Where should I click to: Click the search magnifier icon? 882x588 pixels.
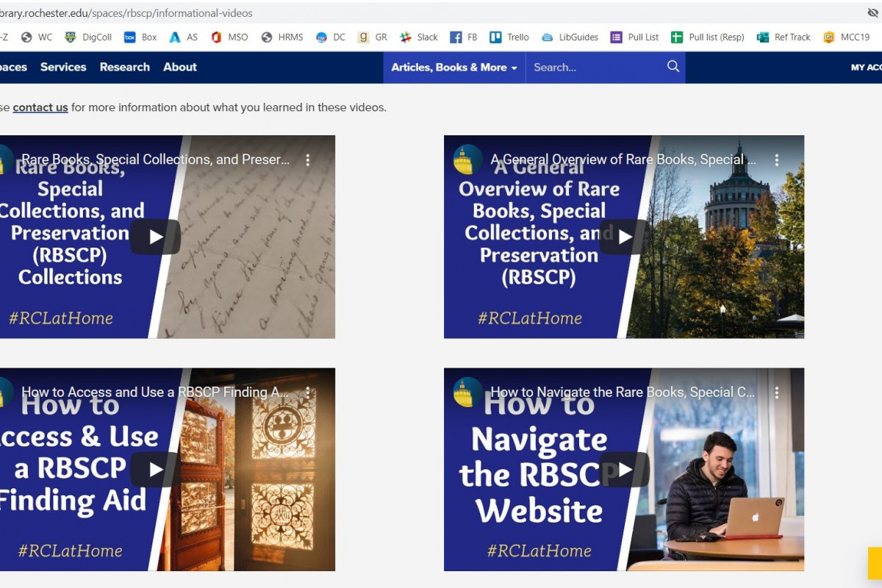tap(673, 67)
